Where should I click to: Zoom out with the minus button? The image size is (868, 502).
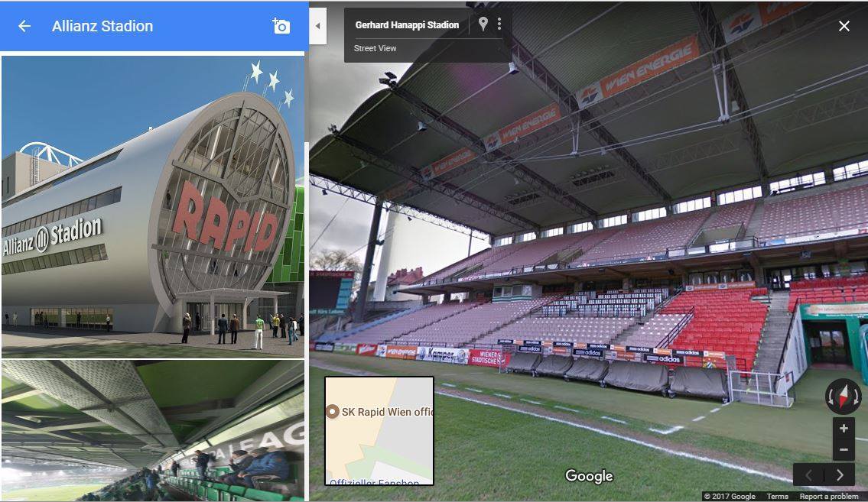point(844,449)
